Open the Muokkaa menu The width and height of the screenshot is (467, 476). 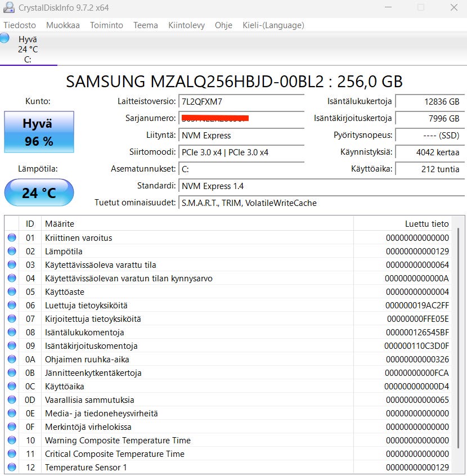(63, 25)
